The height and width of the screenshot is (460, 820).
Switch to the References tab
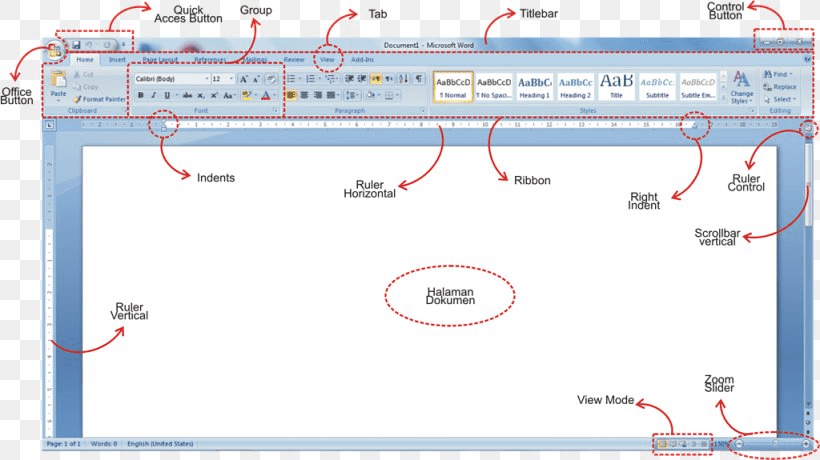coord(210,60)
